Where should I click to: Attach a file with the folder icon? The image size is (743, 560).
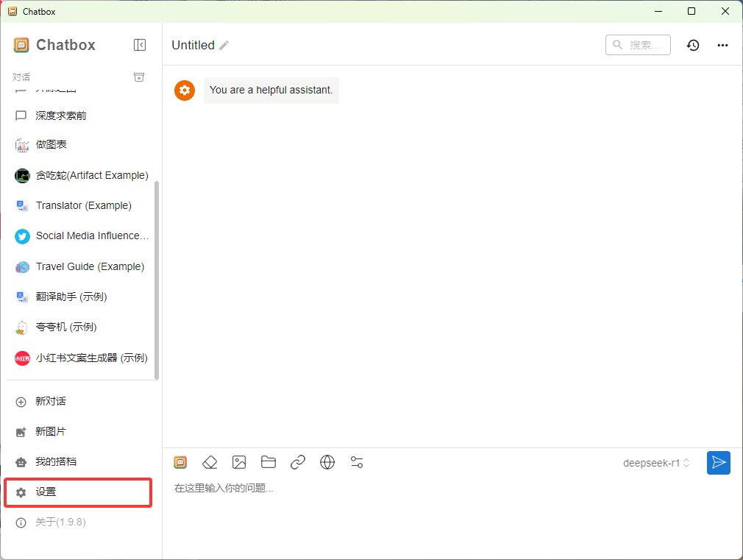pos(269,462)
